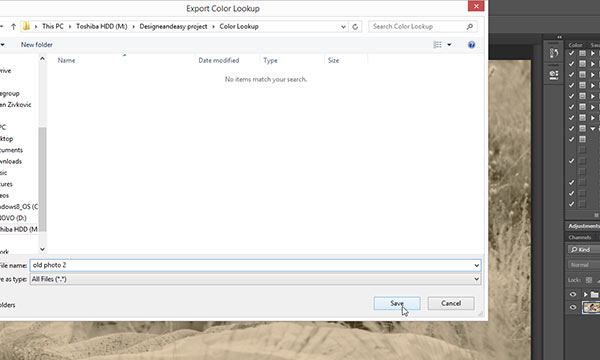Open the address bar history dropdown
600x360 pixels.
pyautogui.click(x=343, y=26)
